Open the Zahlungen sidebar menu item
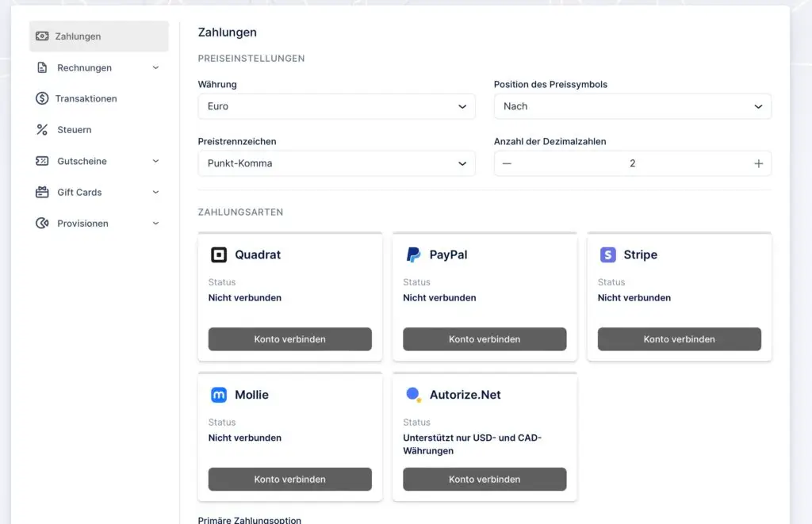812x524 pixels. pos(99,36)
